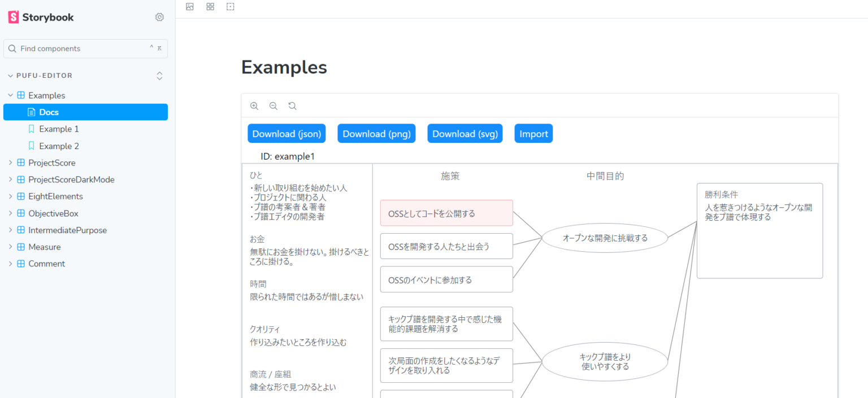This screenshot has height=398, width=868.
Task: Apply a grid to the preview area
Action: pos(210,6)
